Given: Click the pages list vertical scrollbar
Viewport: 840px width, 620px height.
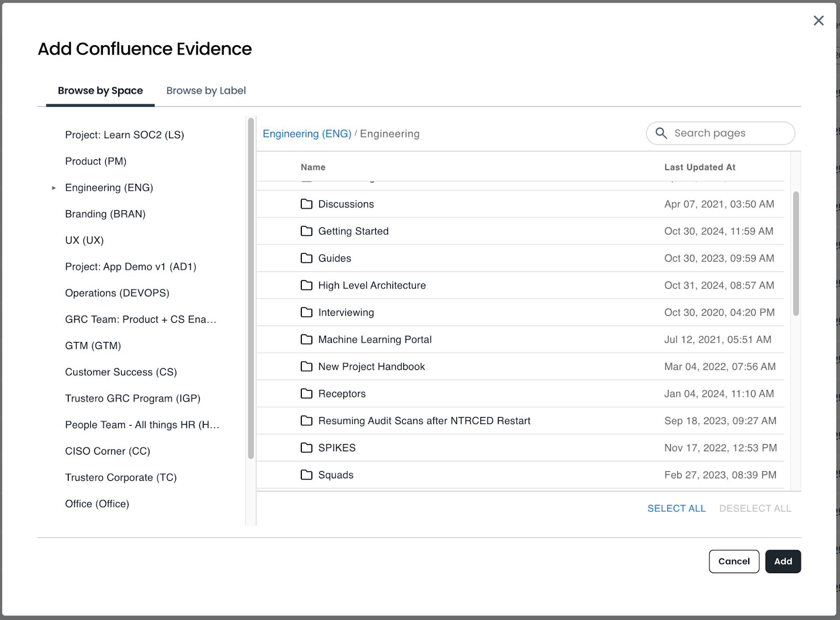Looking at the screenshot, I should pyautogui.click(x=796, y=253).
